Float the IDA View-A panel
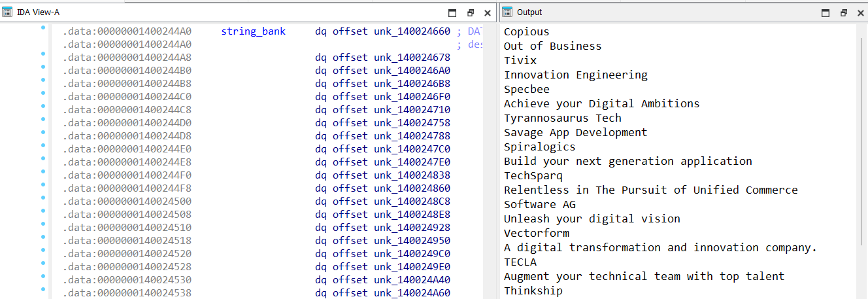This screenshot has height=299, width=868. [470, 13]
